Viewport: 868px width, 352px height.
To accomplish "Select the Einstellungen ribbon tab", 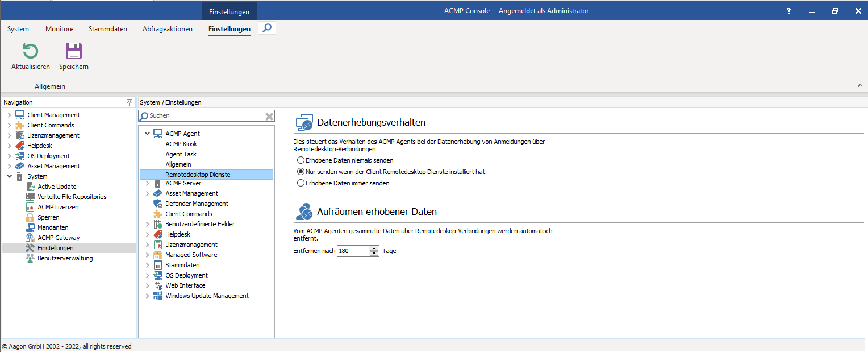I will coord(229,29).
